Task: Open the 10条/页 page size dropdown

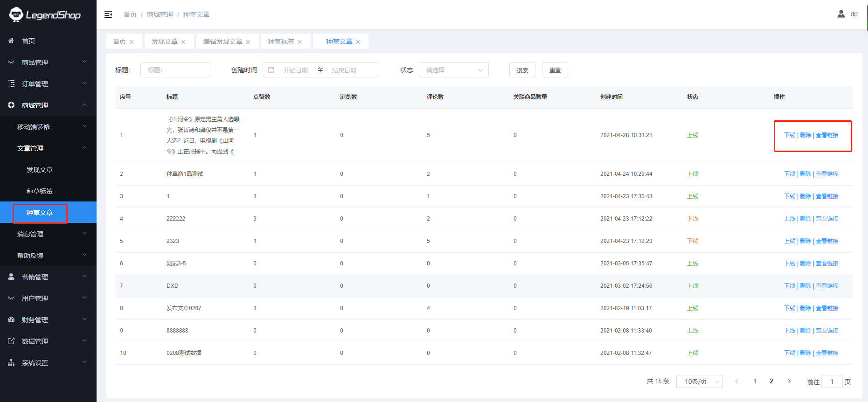Action: [699, 381]
